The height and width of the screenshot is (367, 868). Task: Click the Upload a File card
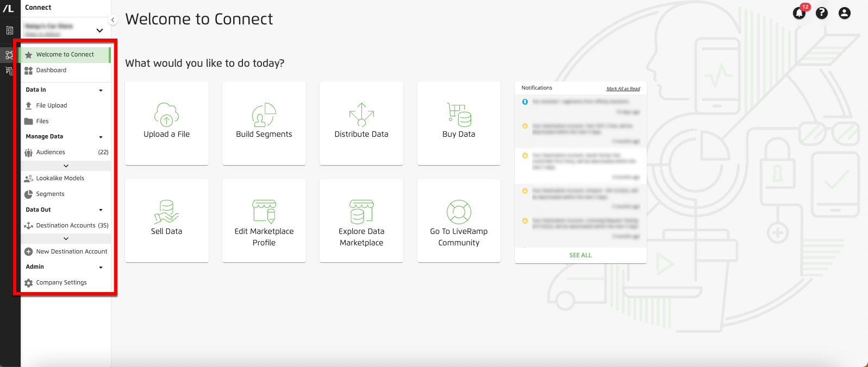pos(167,123)
